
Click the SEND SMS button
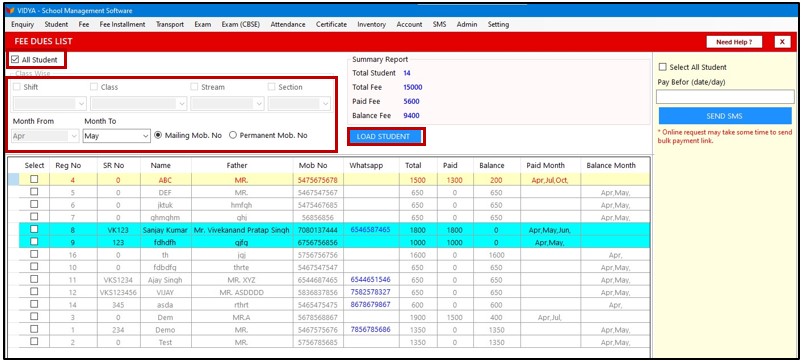[x=724, y=116]
